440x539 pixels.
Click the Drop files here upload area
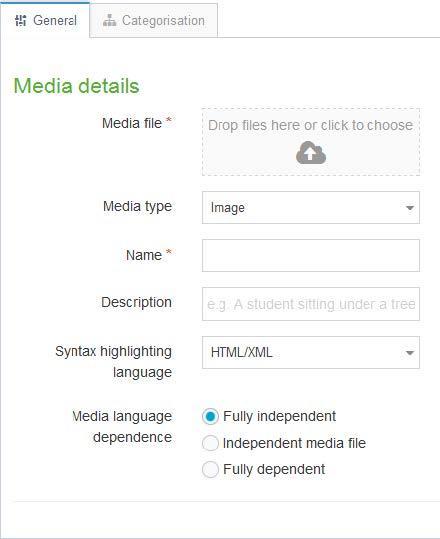[311, 142]
